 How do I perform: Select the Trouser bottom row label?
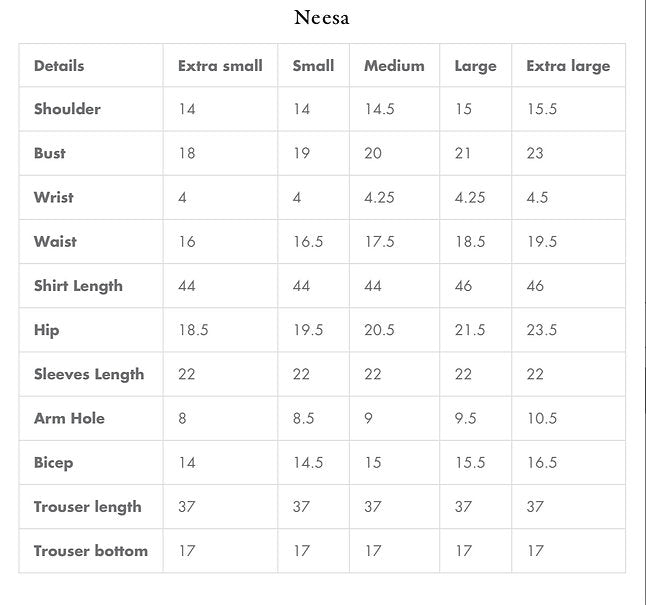[x=91, y=551]
